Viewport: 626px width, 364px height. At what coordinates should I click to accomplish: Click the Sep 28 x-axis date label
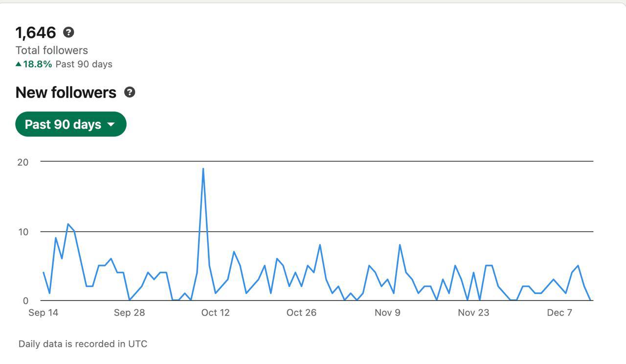click(129, 313)
